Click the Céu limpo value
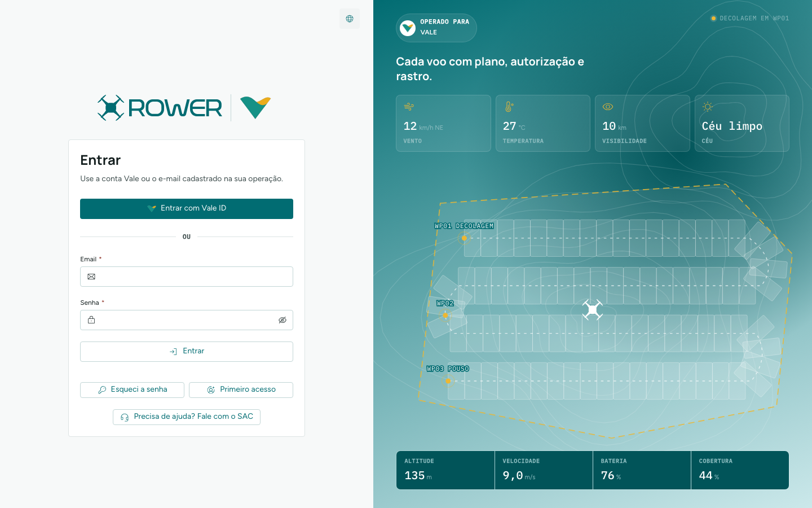 [732, 126]
